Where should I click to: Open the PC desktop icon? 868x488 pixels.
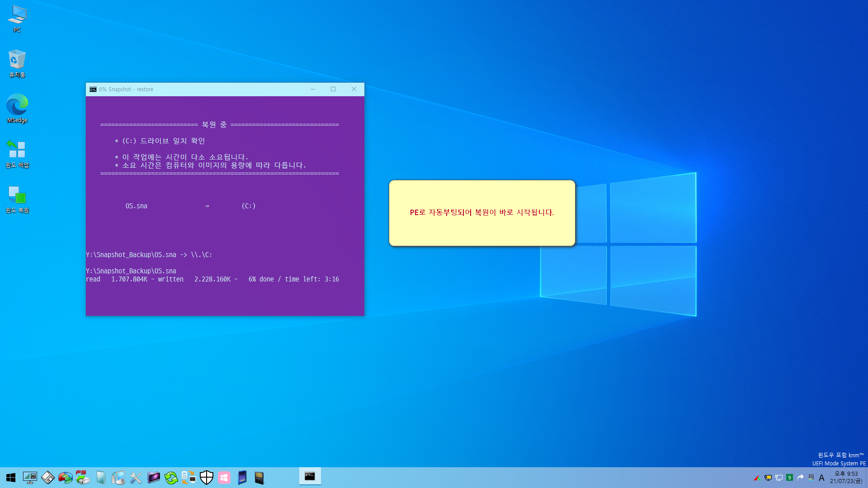coord(17,19)
